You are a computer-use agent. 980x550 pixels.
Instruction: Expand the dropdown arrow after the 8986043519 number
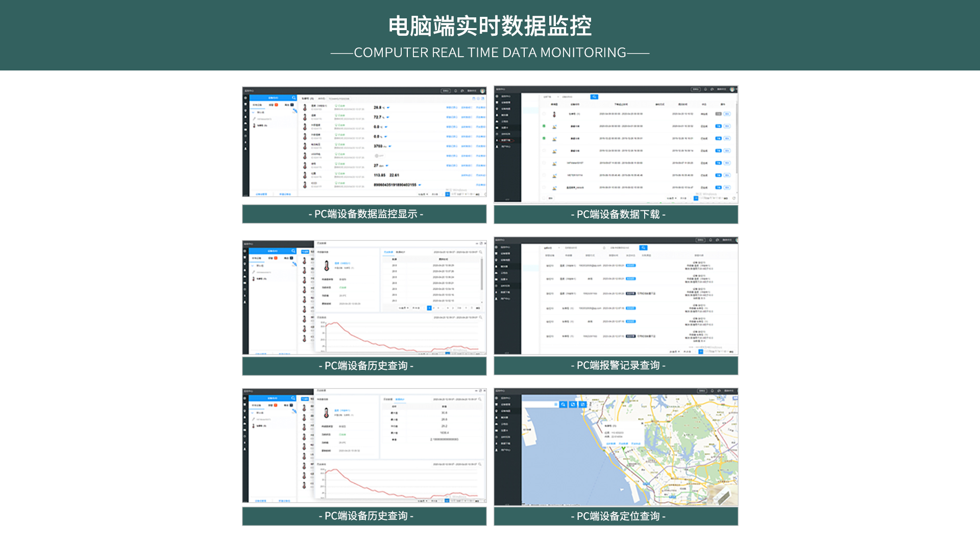coord(420,185)
